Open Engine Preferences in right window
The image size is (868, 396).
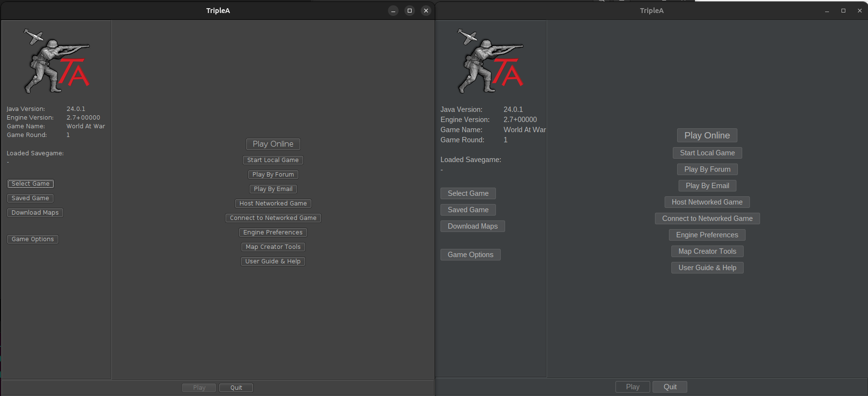click(707, 235)
